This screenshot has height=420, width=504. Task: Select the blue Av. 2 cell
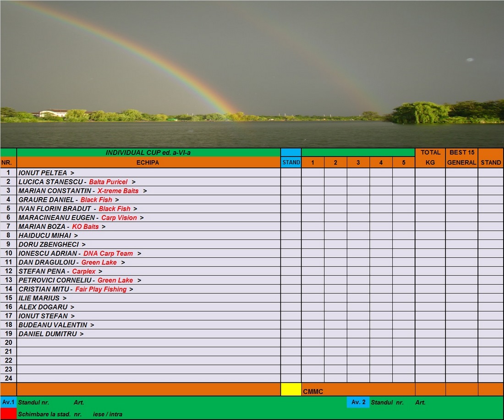(x=358, y=402)
